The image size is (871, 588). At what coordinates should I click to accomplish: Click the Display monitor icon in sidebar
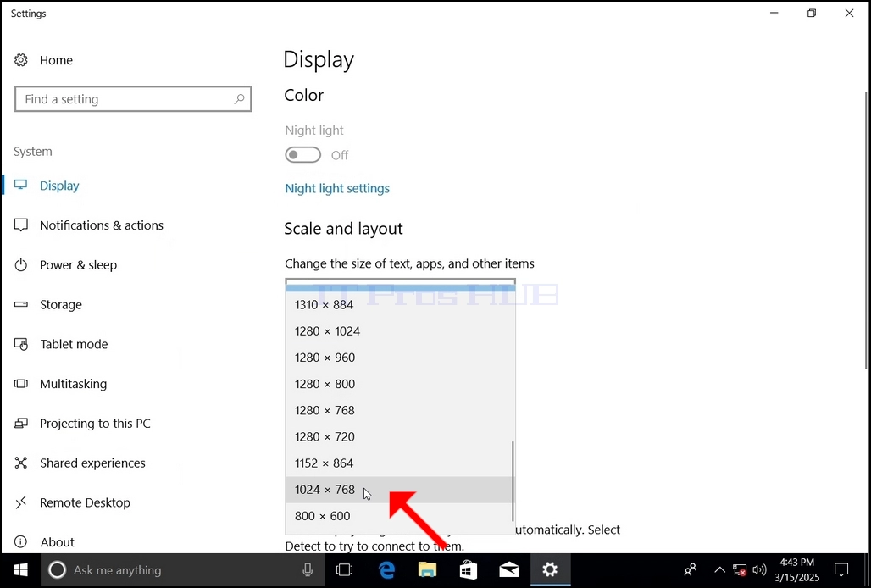coord(20,186)
